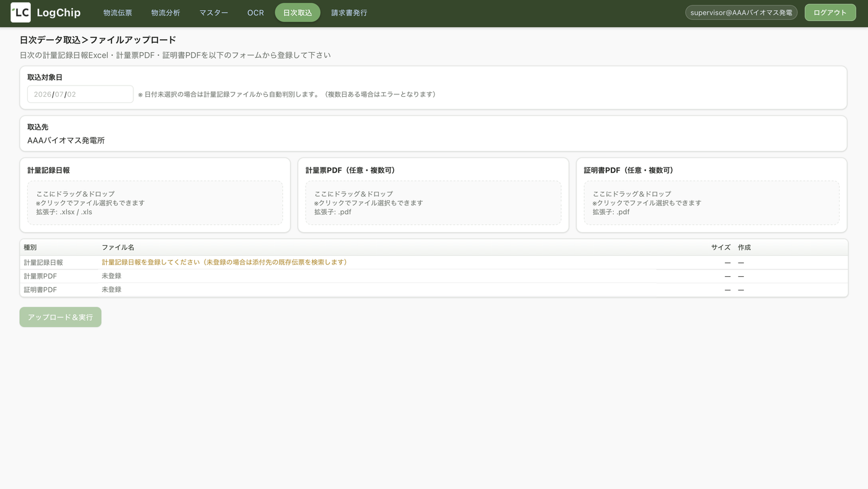The height and width of the screenshot is (489, 868).
Task: Click the 計量票PDF row in file table
Action: click(433, 276)
